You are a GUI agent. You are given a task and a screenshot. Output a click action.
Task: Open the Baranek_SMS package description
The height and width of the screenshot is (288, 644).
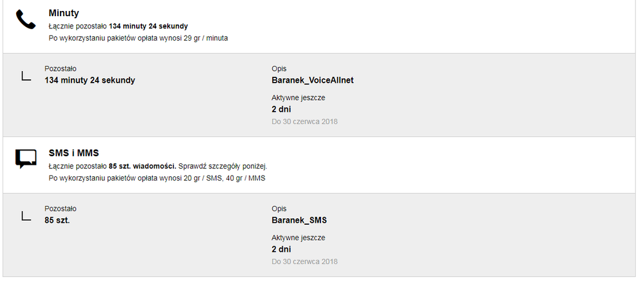(x=299, y=220)
